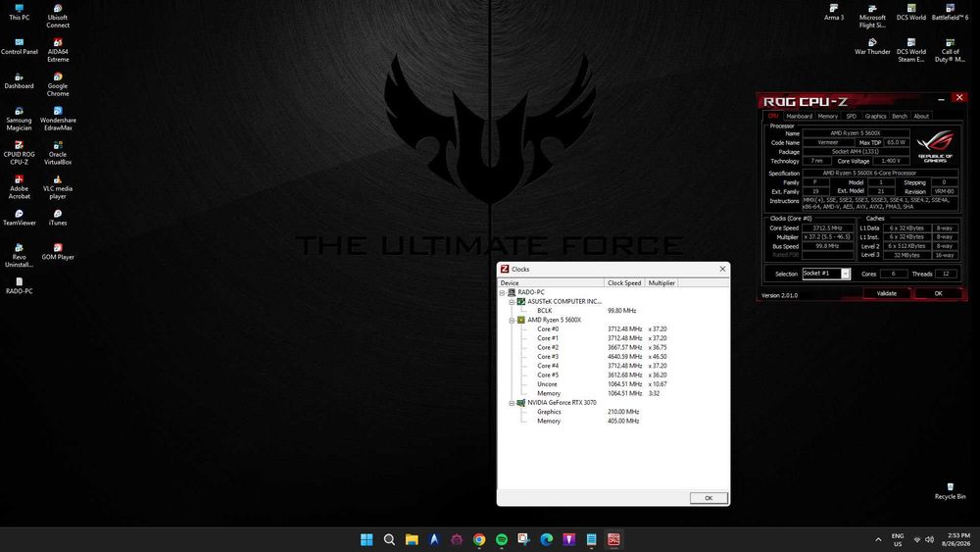The height and width of the screenshot is (552, 980).
Task: Open Spotify from the taskbar
Action: 501,539
